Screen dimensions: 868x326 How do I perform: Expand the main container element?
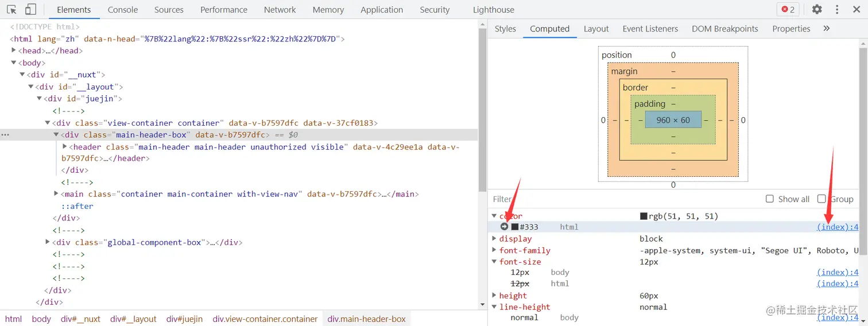click(x=57, y=194)
